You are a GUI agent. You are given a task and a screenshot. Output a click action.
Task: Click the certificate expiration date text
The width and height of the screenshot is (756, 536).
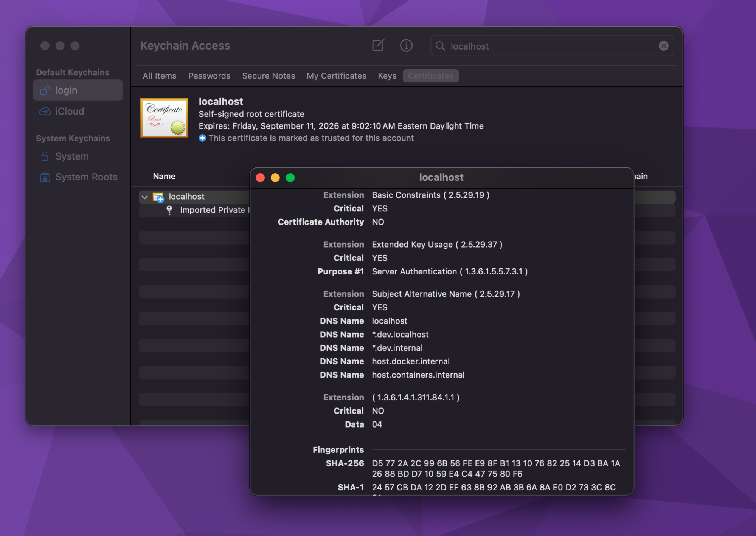pos(341,126)
